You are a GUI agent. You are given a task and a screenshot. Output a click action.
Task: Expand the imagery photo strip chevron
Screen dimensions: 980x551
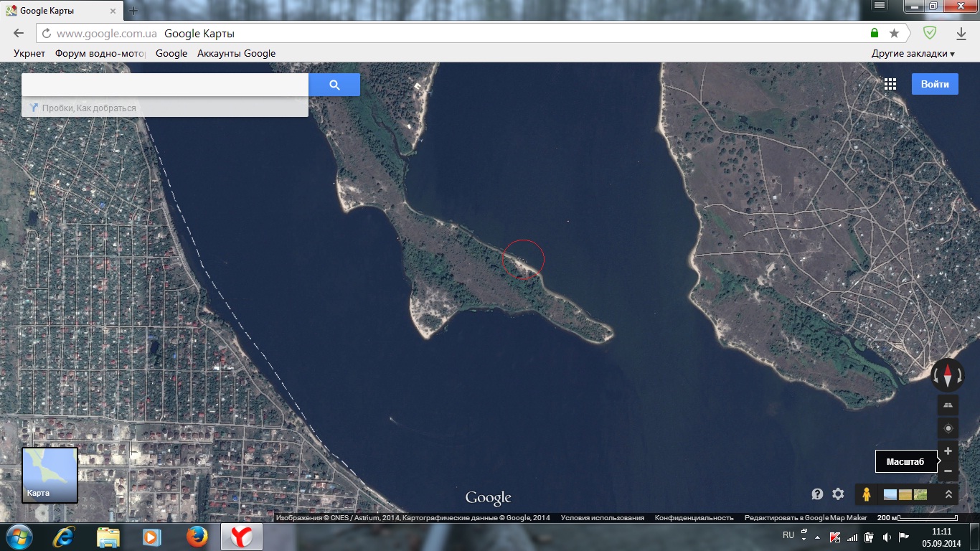click(x=948, y=494)
